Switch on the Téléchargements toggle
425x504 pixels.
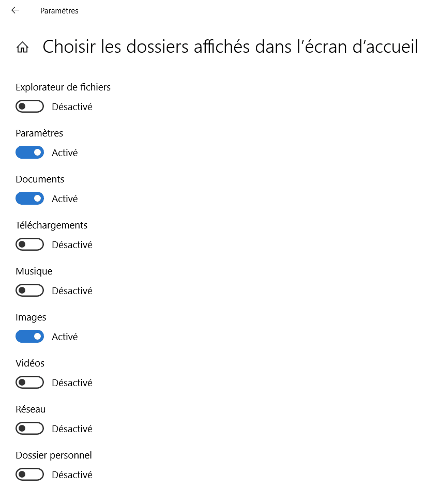pos(29,245)
